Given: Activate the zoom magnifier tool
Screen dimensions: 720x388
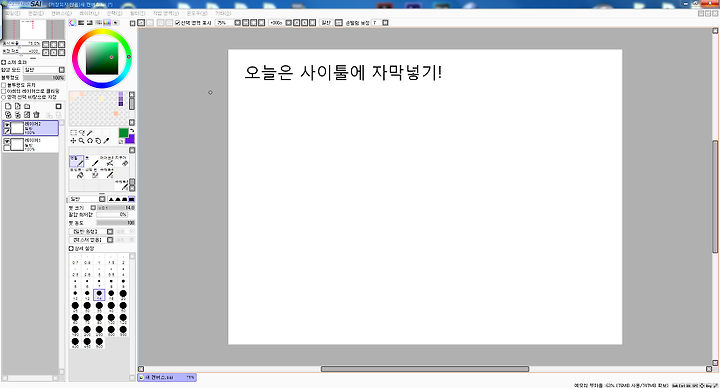Looking at the screenshot, I should coord(82,141).
